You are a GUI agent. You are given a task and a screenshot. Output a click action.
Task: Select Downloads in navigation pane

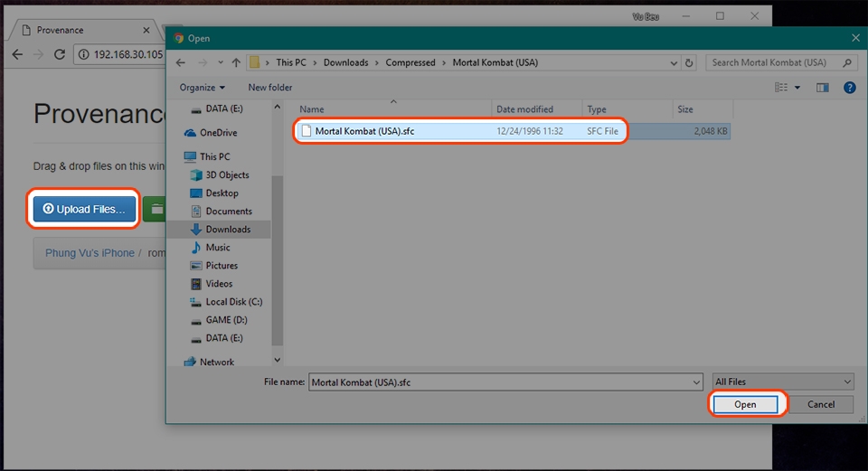228,229
